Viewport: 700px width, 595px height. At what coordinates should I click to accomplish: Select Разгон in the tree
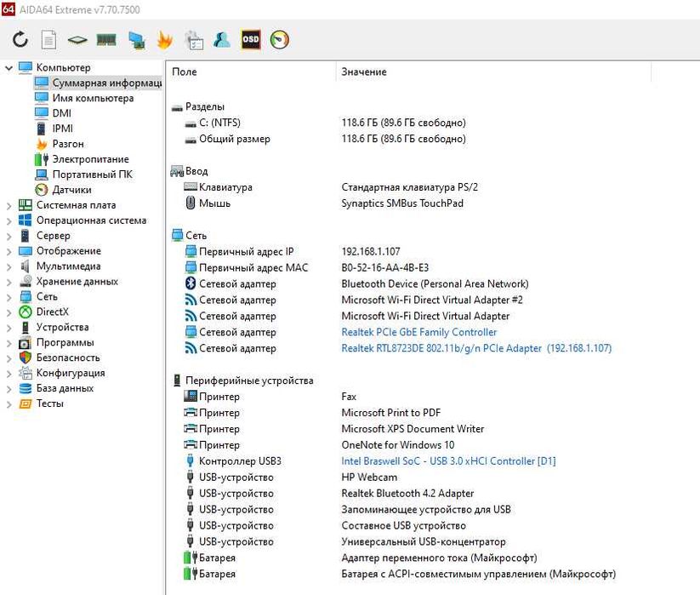coord(68,144)
